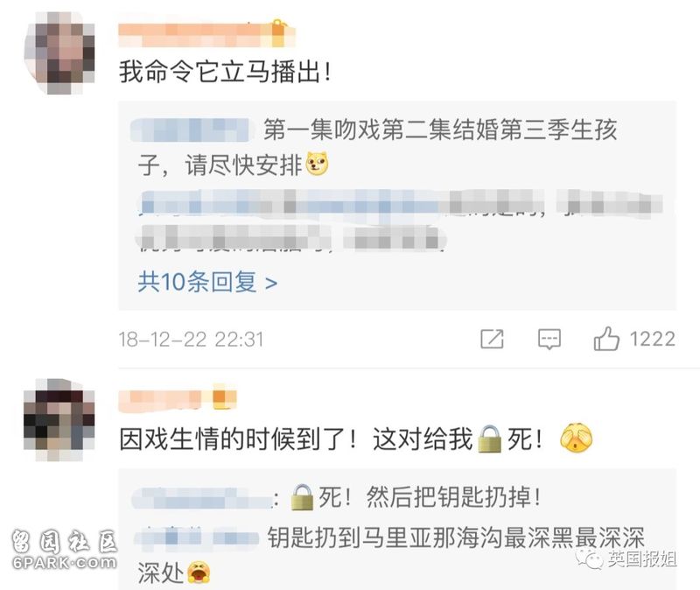Click the doge emoji after 请尽快安排
The width and height of the screenshot is (700, 590).
coord(318,164)
